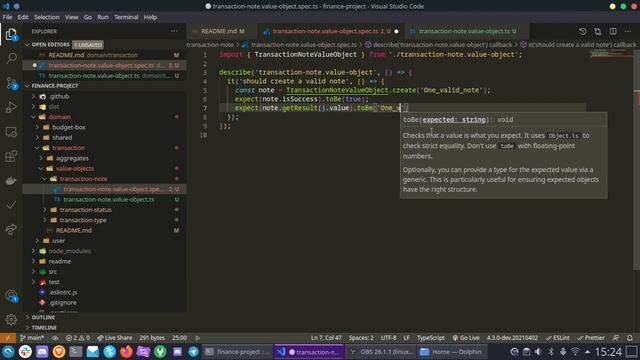
Task: Open Explorer panel More Actions ellipsis
Action: [174, 31]
